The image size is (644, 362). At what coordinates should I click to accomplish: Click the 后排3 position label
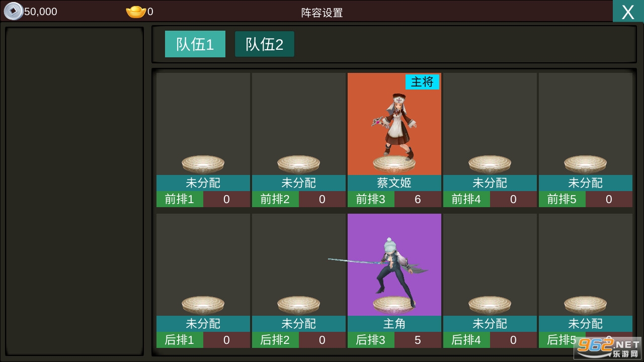[x=371, y=340]
